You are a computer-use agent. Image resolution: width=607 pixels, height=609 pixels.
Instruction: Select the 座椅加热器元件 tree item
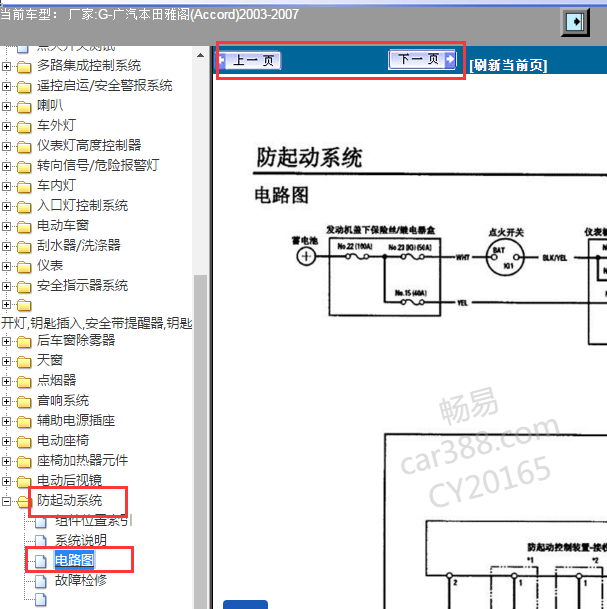tap(82, 460)
